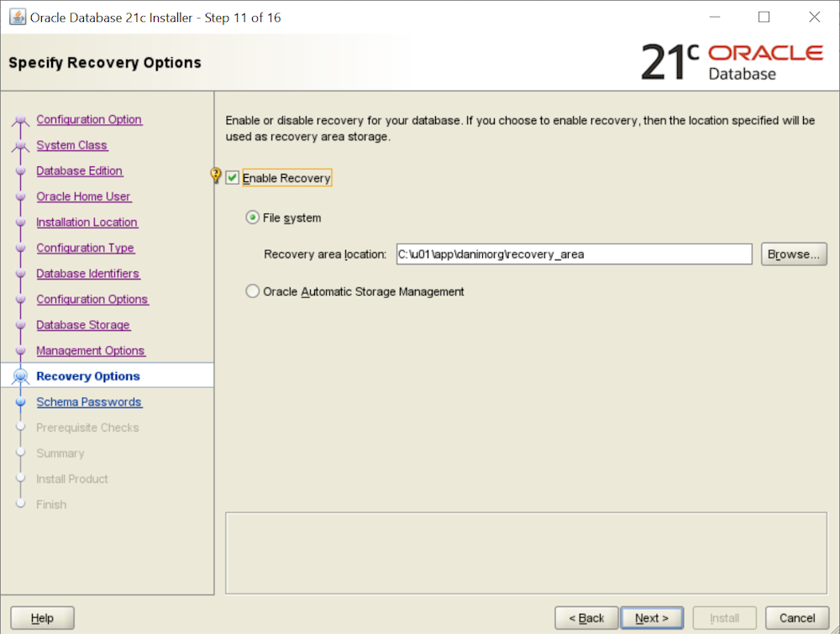The image size is (840, 634).
Task: Select the File system radio button
Action: (x=252, y=218)
